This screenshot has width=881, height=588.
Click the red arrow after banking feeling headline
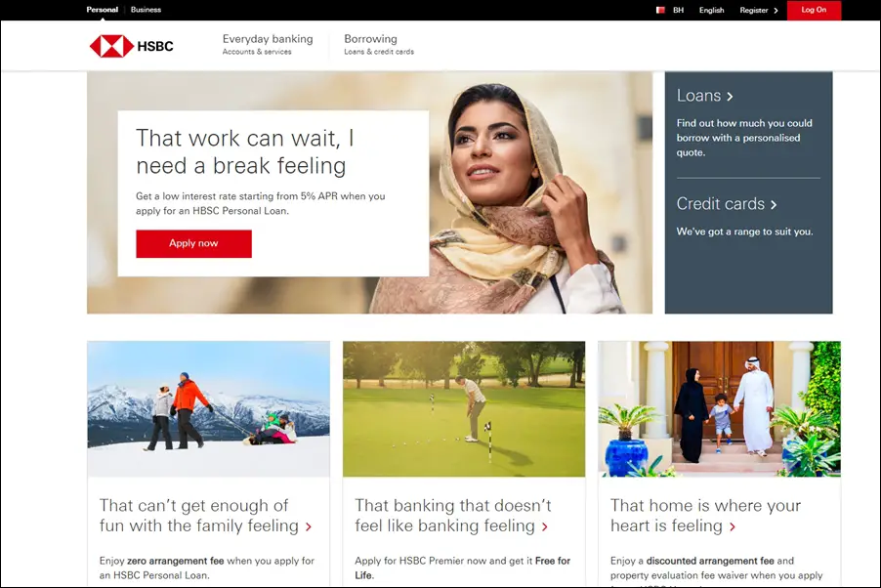pyautogui.click(x=544, y=526)
